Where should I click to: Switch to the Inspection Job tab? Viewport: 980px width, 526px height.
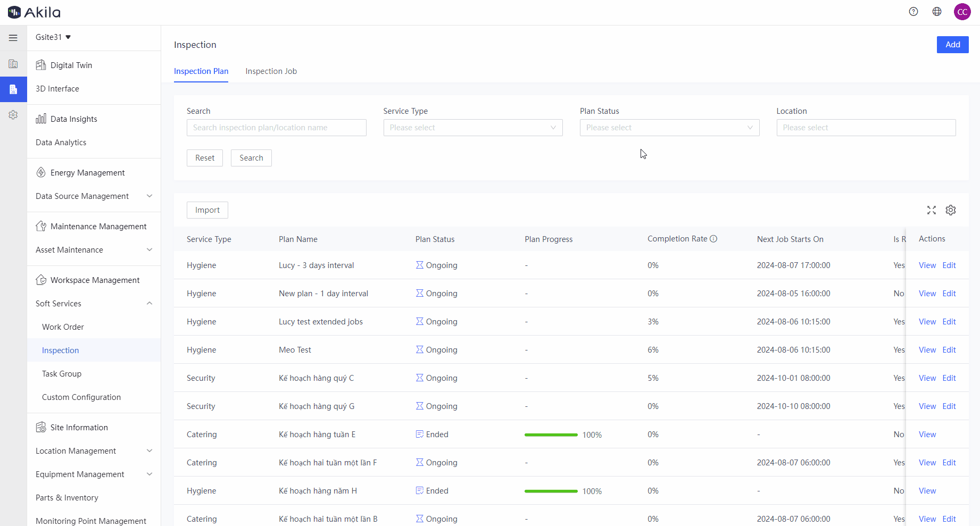(x=271, y=71)
